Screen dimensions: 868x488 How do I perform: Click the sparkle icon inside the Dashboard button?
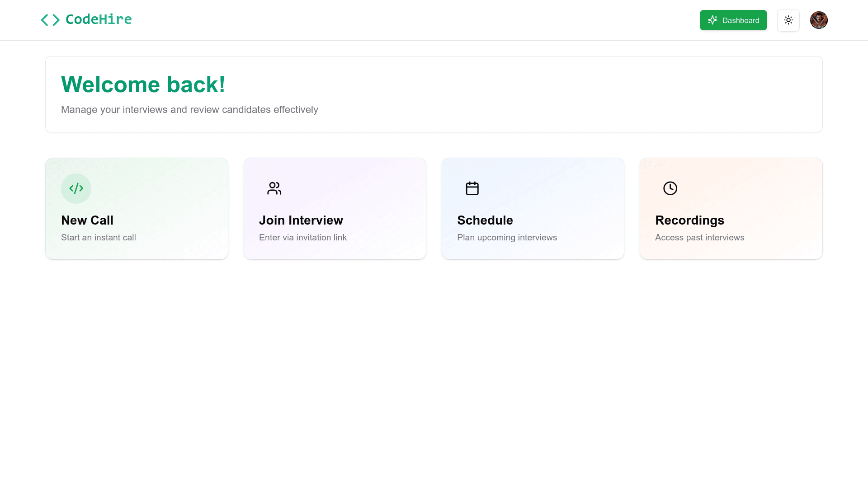coord(712,20)
